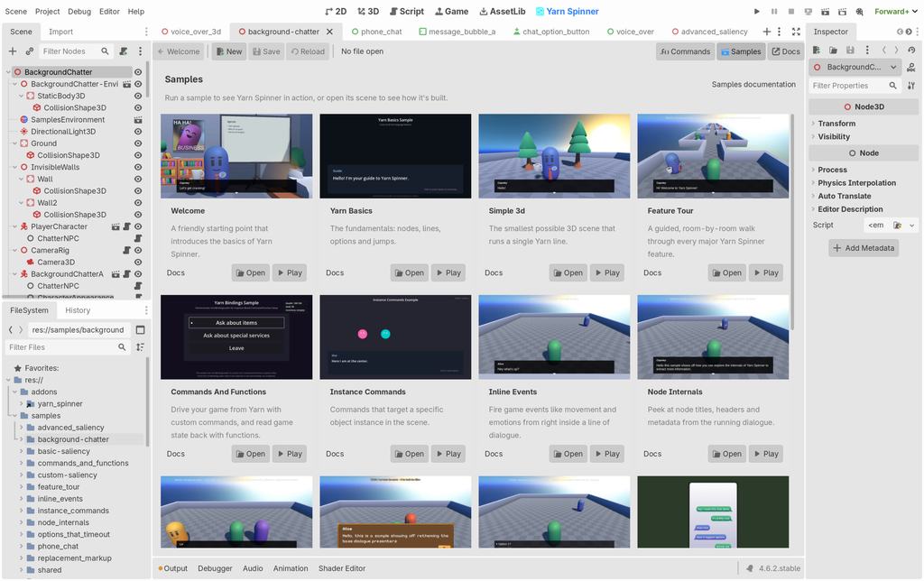Click the Commands button in Yarn Spinner toolbar
The height and width of the screenshot is (581, 924).
(x=685, y=51)
